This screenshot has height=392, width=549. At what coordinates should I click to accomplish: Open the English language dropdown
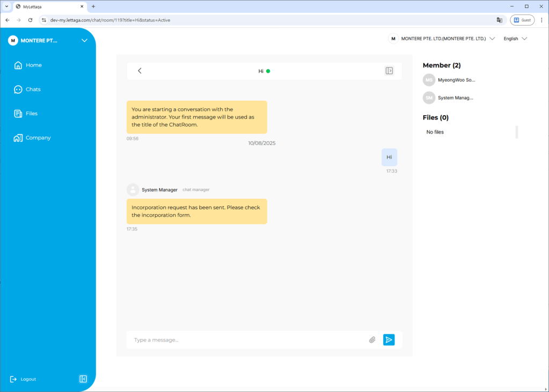tap(515, 39)
